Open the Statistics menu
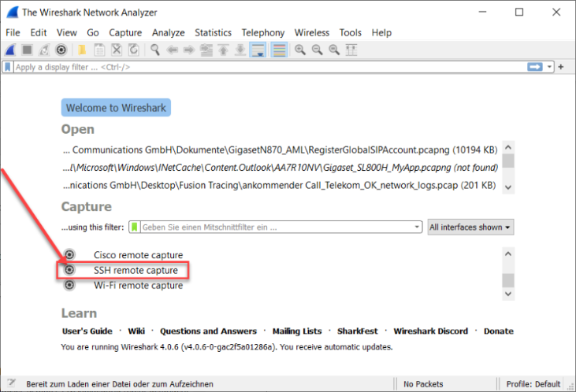Viewport: 576px width, 392px height. point(213,33)
